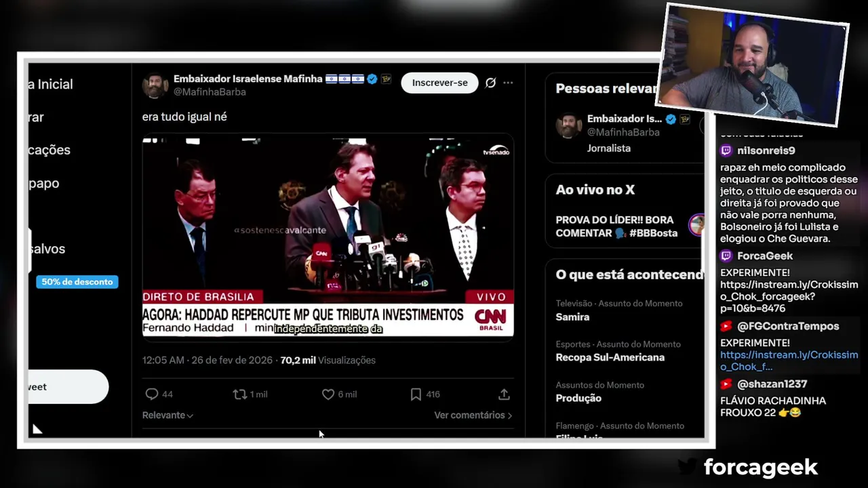Image resolution: width=868 pixels, height=488 pixels.
Task: Expand Ver comentários link
Action: point(473,415)
